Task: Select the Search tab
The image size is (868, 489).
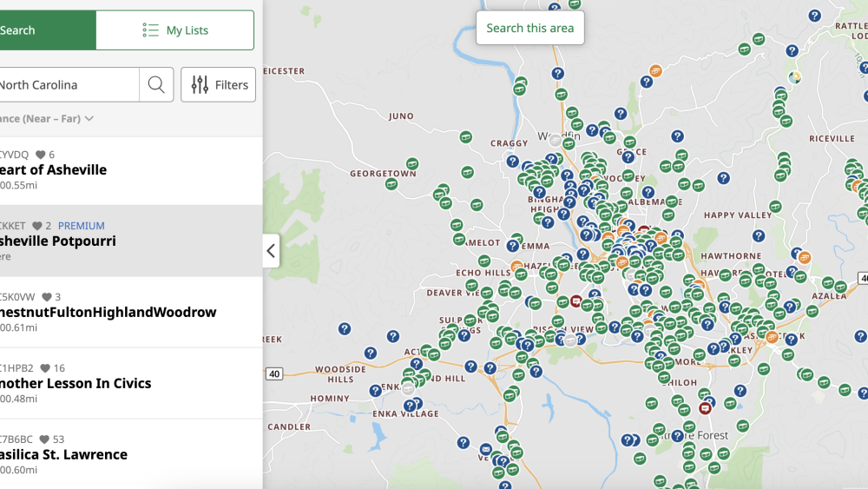Action: coord(35,30)
